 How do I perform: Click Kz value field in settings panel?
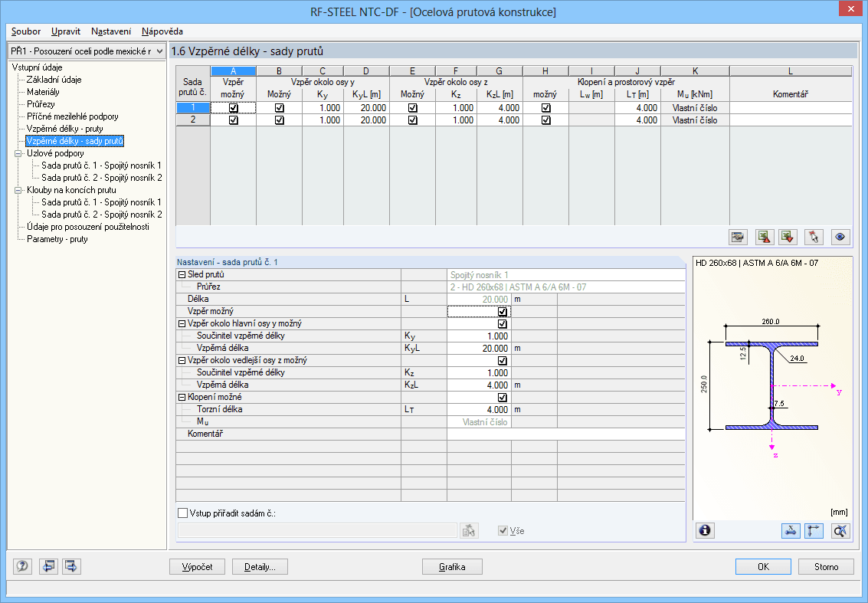click(479, 372)
